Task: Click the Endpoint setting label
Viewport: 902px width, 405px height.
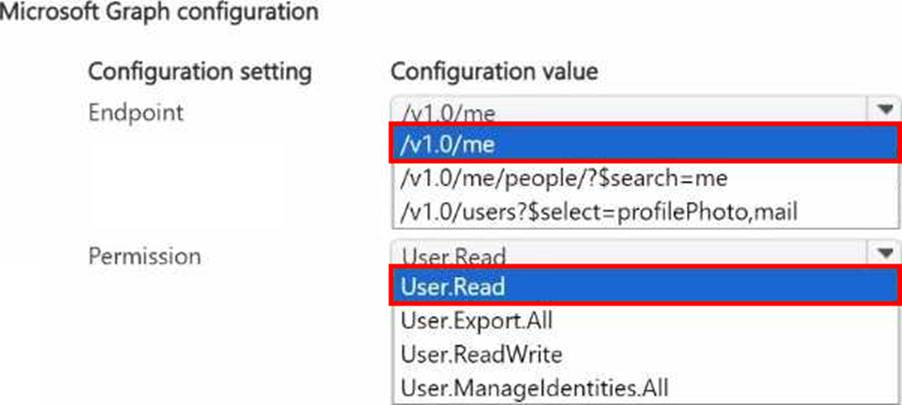Action: (136, 112)
